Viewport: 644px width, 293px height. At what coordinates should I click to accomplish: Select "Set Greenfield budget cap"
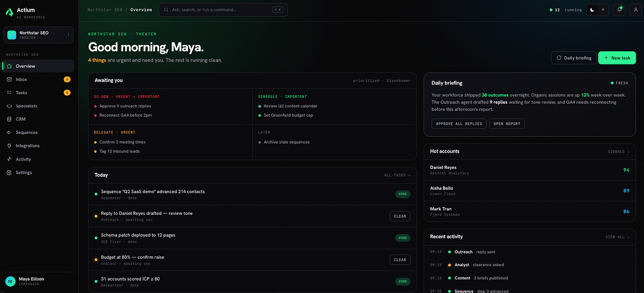click(x=288, y=115)
